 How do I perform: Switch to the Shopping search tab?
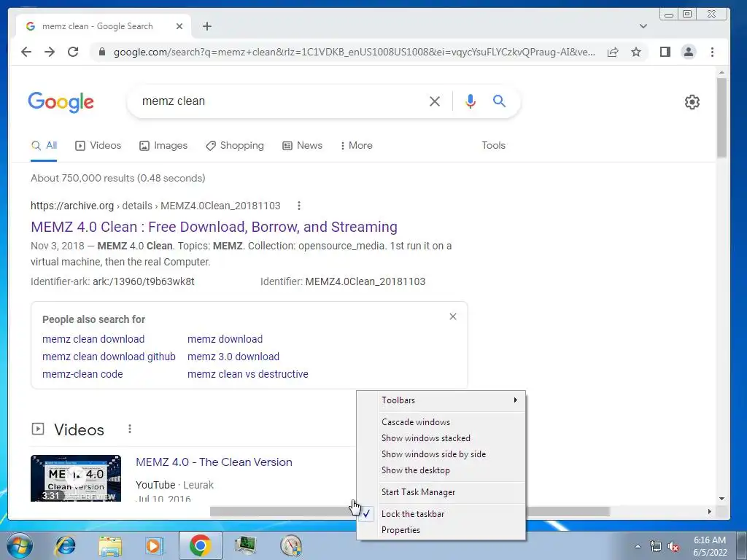(x=235, y=146)
